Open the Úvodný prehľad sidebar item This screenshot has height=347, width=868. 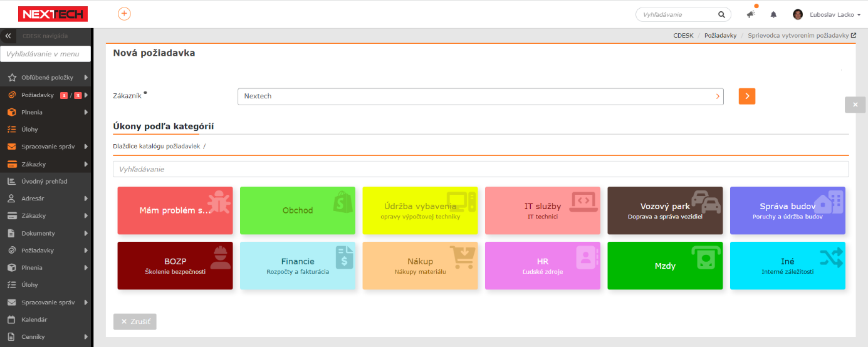44,181
